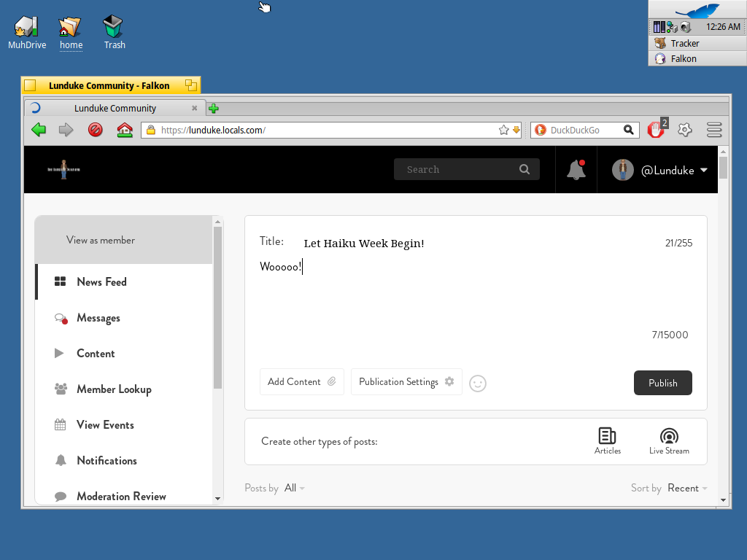Click the DuckDuckGo search engine icon

(541, 130)
